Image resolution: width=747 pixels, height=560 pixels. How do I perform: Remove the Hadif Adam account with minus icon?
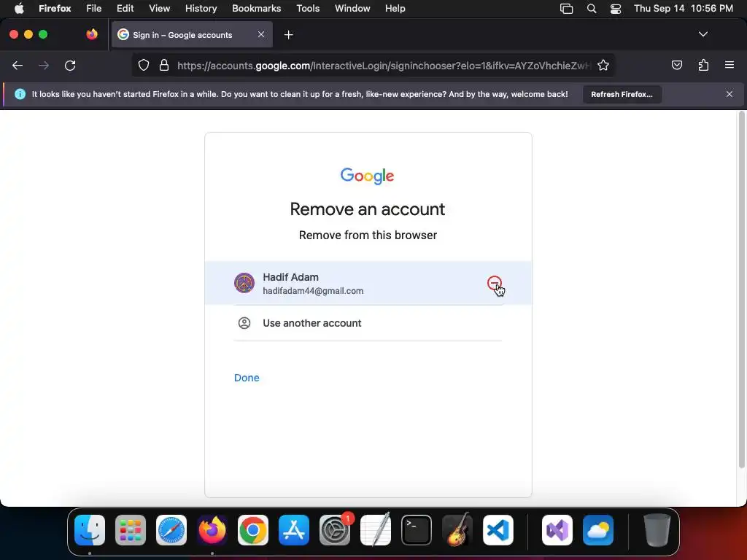(495, 283)
